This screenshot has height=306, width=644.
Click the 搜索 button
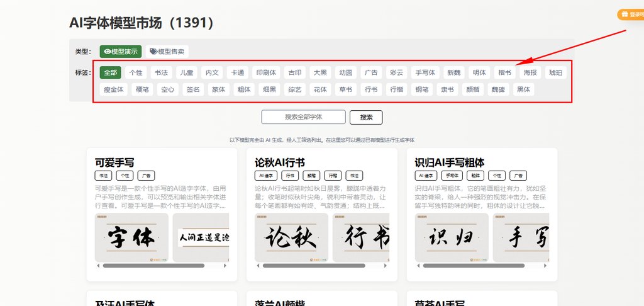coord(366,117)
